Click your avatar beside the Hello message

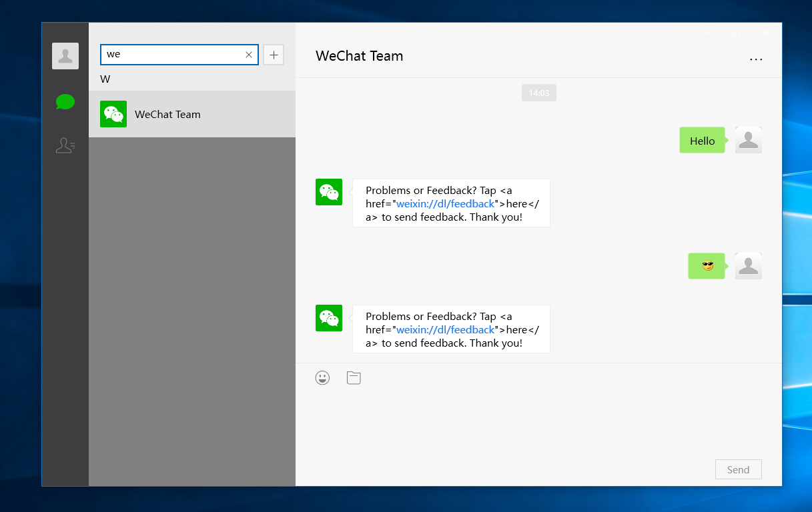(749, 140)
